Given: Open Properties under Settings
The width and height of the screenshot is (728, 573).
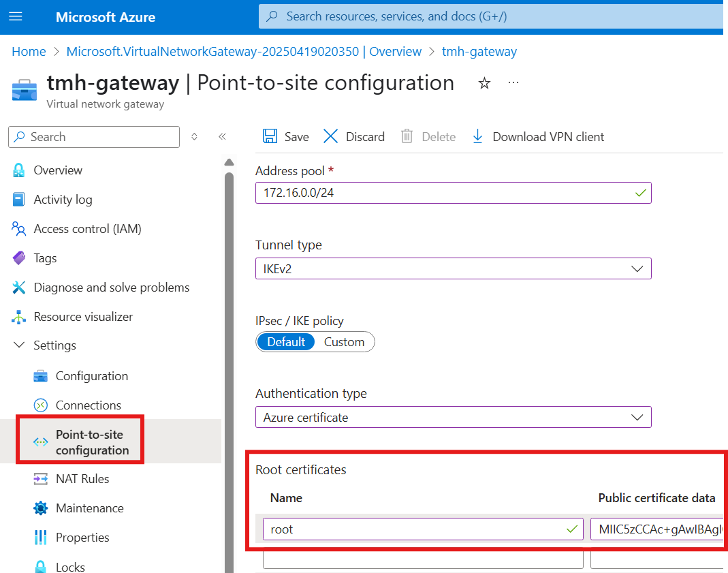Looking at the screenshot, I should tap(82, 538).
